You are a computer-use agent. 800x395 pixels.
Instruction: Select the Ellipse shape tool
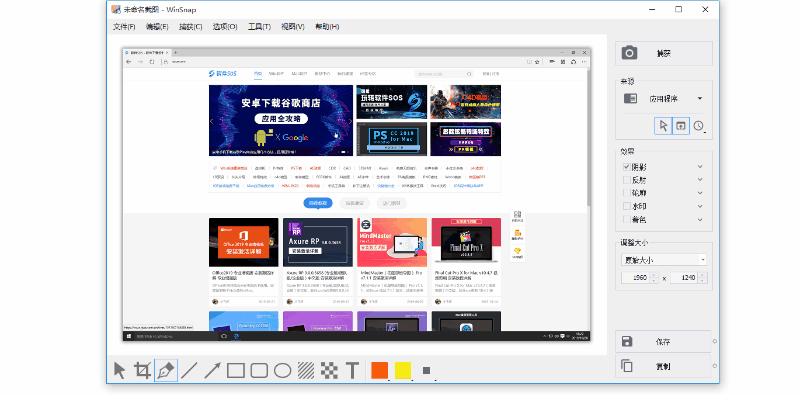[x=282, y=370]
